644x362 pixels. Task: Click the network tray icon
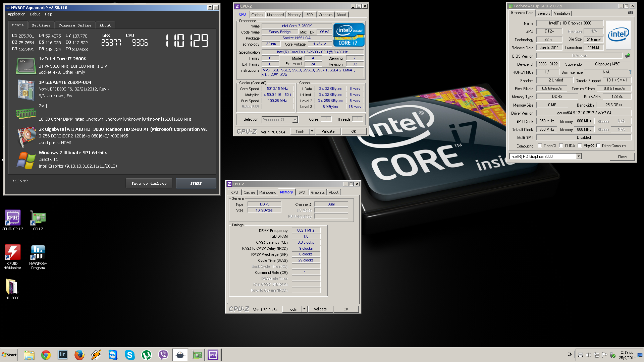pos(596,355)
